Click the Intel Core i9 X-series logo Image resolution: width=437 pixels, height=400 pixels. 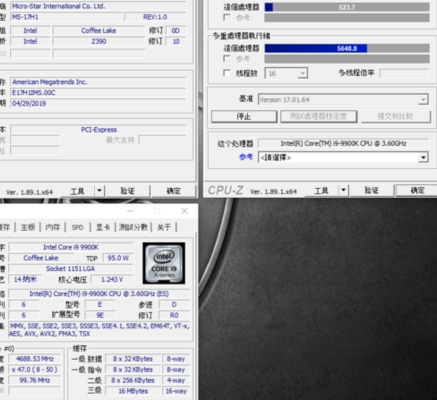tap(164, 263)
